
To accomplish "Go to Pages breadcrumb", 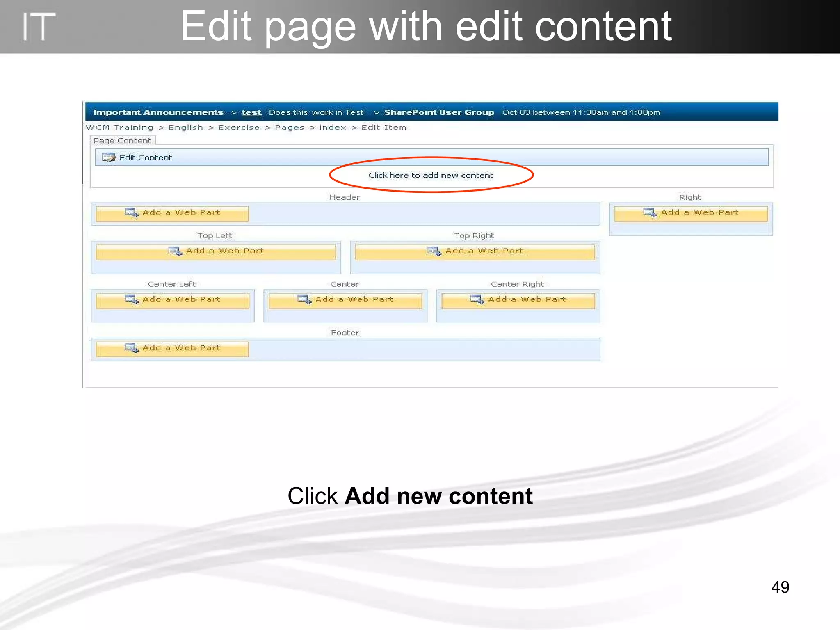I will (x=290, y=128).
